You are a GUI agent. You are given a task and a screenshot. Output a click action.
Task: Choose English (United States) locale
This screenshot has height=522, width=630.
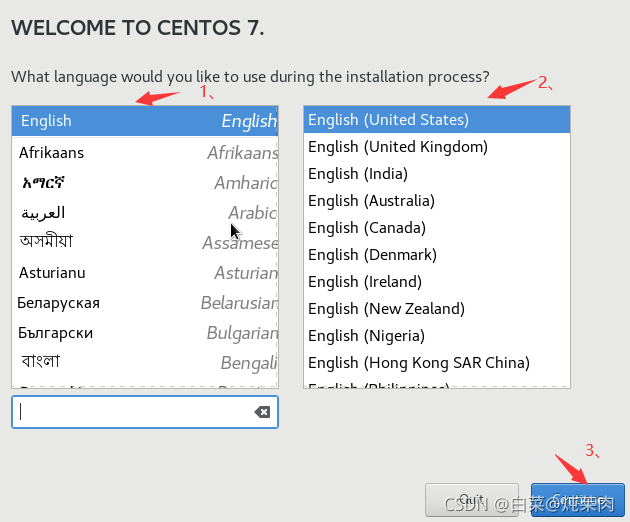tap(437, 120)
